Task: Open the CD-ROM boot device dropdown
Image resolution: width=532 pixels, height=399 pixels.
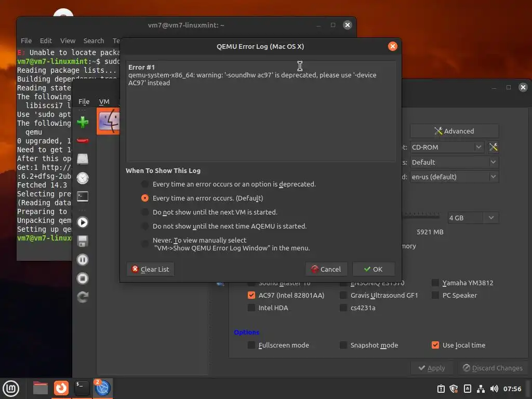Action: coord(447,147)
